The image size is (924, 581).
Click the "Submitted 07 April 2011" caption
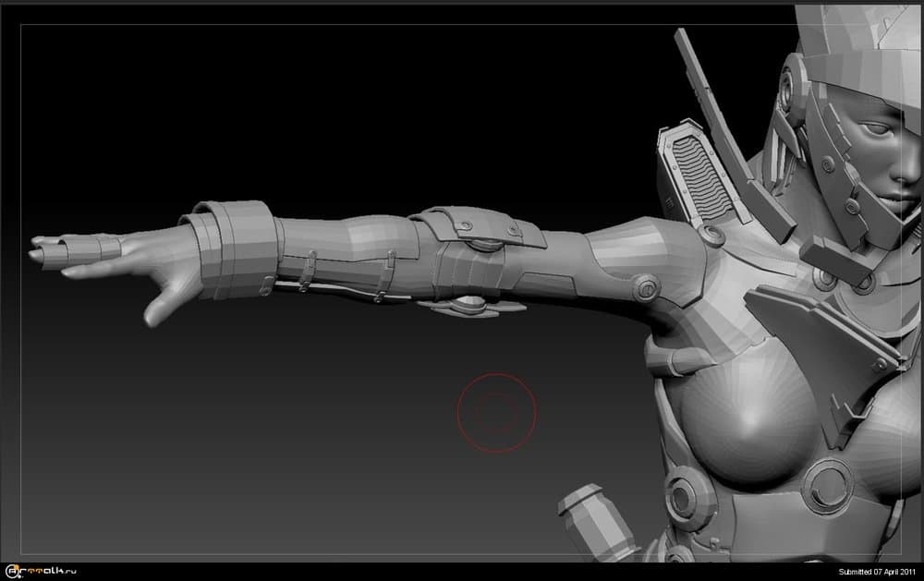(877, 572)
